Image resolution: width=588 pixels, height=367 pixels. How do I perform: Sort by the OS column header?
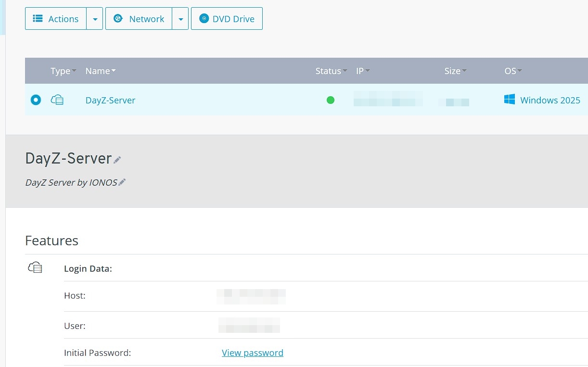(513, 71)
